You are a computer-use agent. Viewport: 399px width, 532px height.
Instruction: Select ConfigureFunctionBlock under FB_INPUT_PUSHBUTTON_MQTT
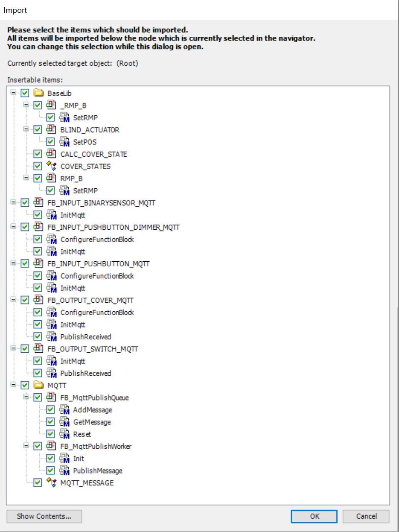click(x=97, y=276)
